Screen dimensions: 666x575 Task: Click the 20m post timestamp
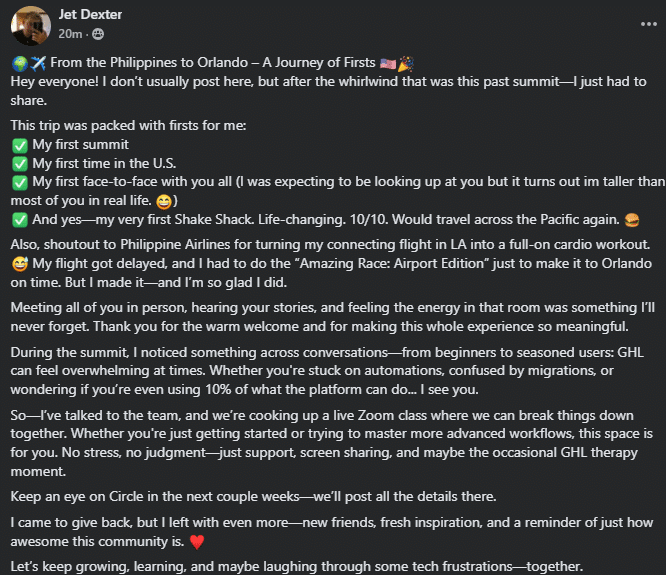69,34
